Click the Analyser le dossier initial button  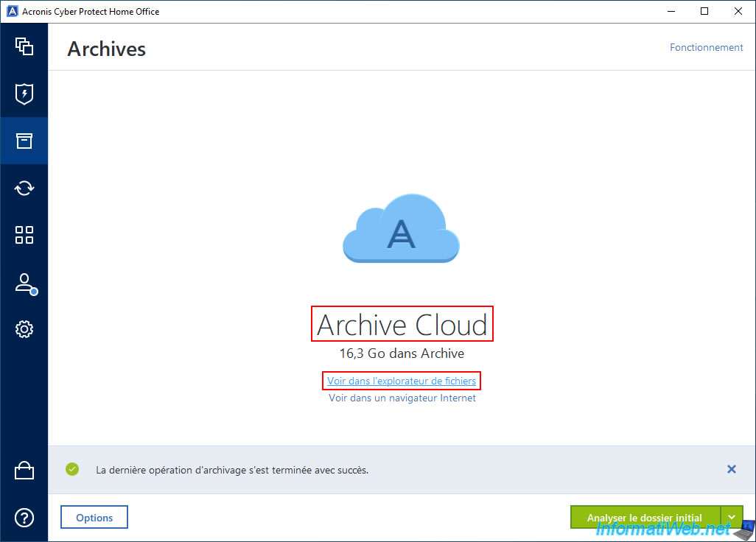click(x=645, y=517)
